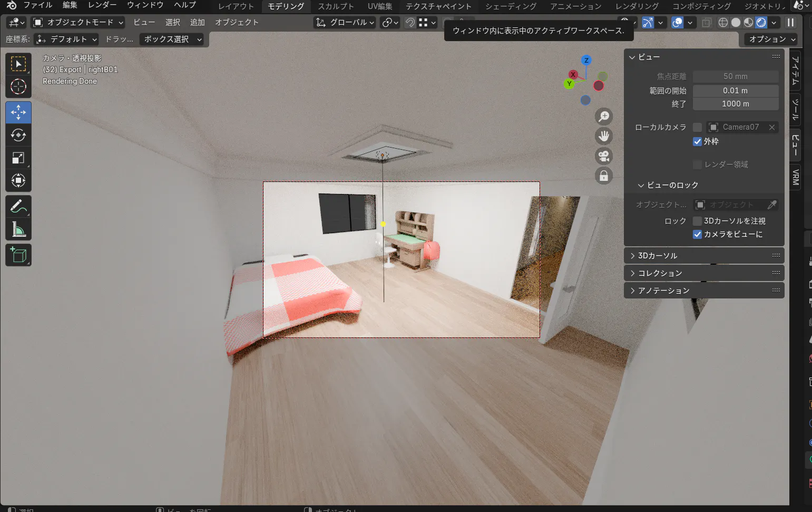Toggle camera view with camera icon
Screen dimensions: 812x512
(604, 156)
